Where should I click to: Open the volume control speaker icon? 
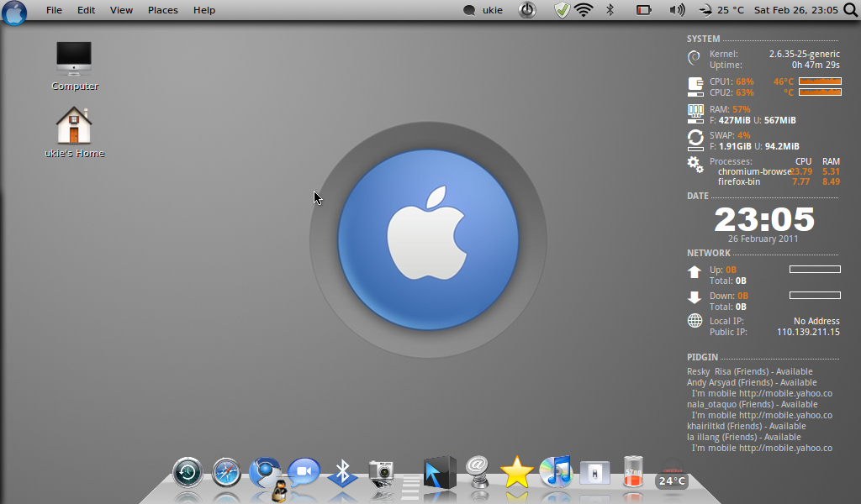tap(677, 10)
